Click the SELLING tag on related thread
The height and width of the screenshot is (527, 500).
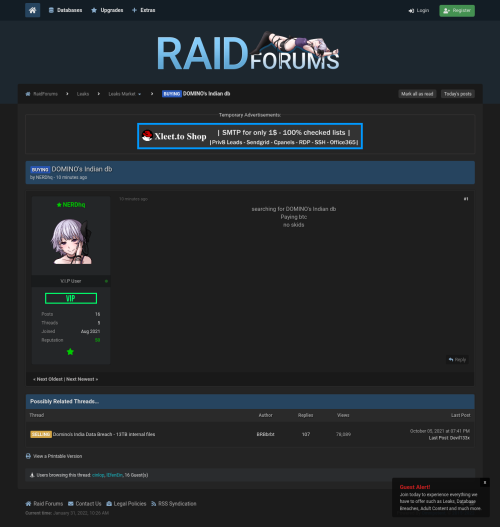click(x=41, y=434)
